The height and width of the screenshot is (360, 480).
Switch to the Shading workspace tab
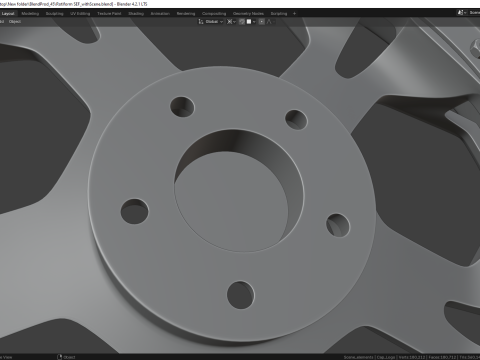coord(136,14)
